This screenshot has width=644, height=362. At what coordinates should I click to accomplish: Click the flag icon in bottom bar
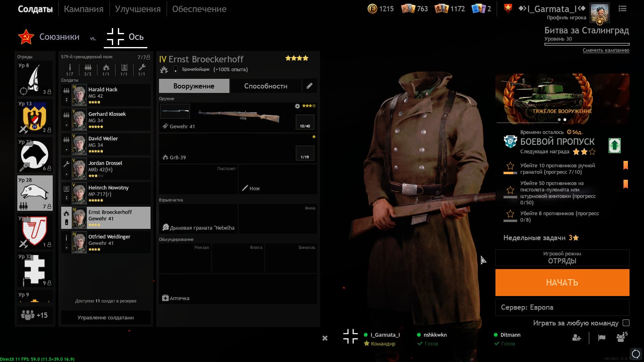pyautogui.click(x=602, y=338)
